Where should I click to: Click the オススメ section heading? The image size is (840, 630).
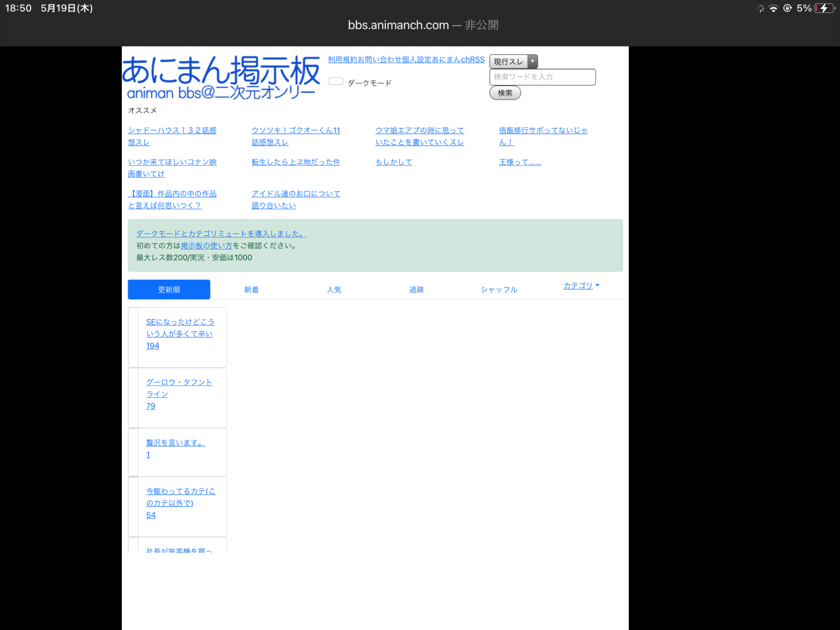tap(142, 110)
